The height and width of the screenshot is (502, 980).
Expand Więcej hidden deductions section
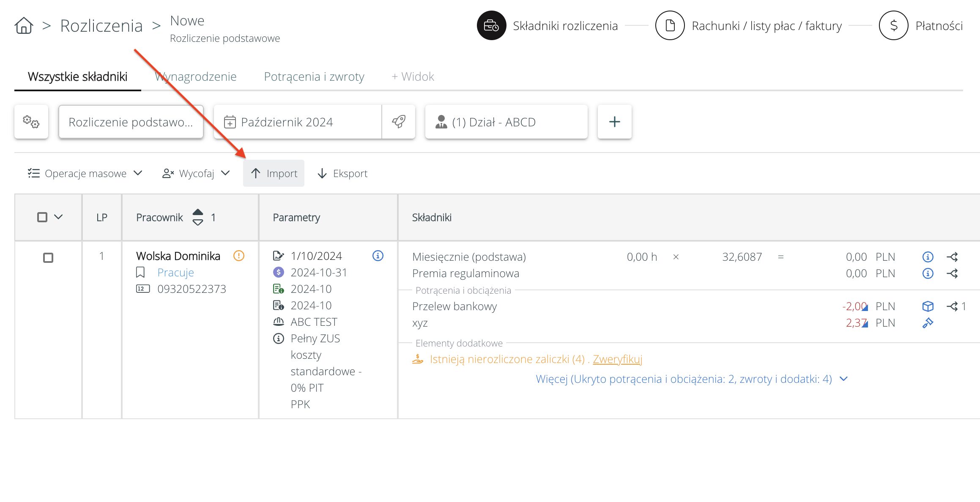(x=692, y=379)
